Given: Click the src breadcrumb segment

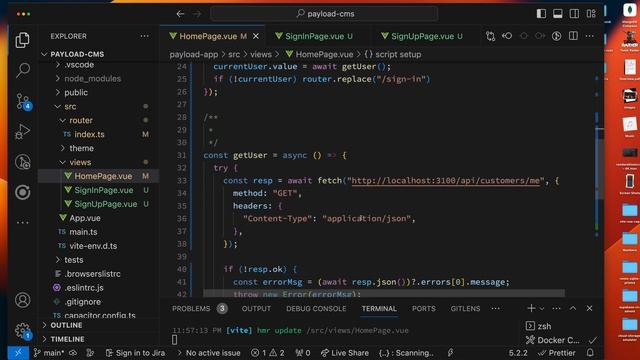Looking at the screenshot, I should pyautogui.click(x=234, y=54).
